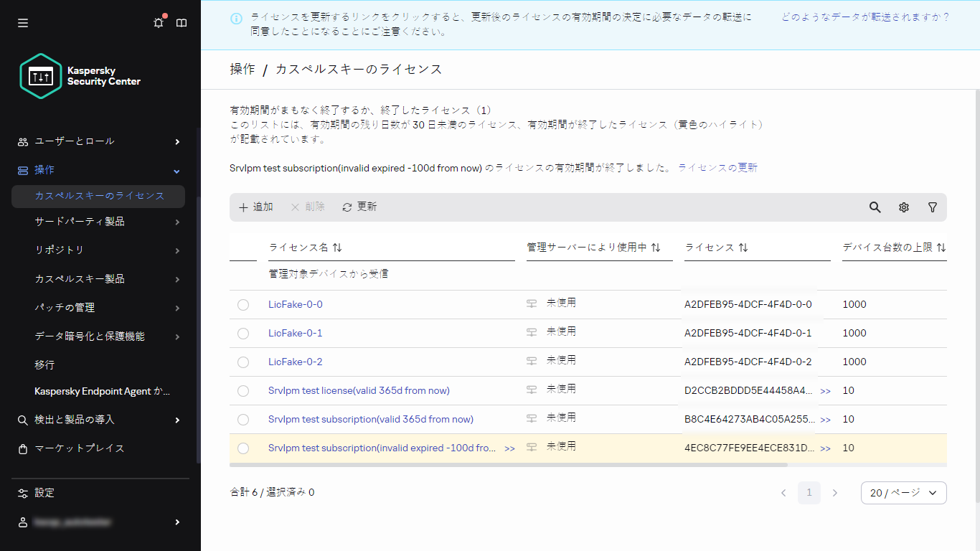Image resolution: width=980 pixels, height=551 pixels.
Task: Open the filter funnel icon
Action: coord(932,207)
